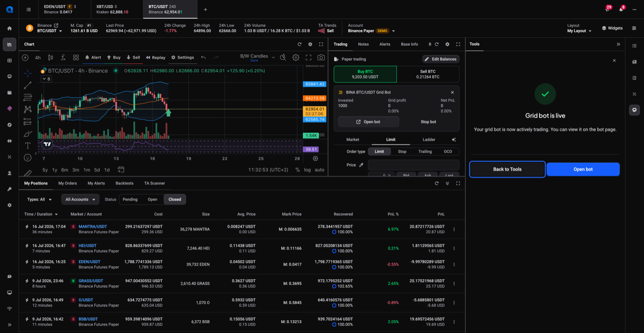
Task: Select the pattern drawing tool
Action: point(28,109)
